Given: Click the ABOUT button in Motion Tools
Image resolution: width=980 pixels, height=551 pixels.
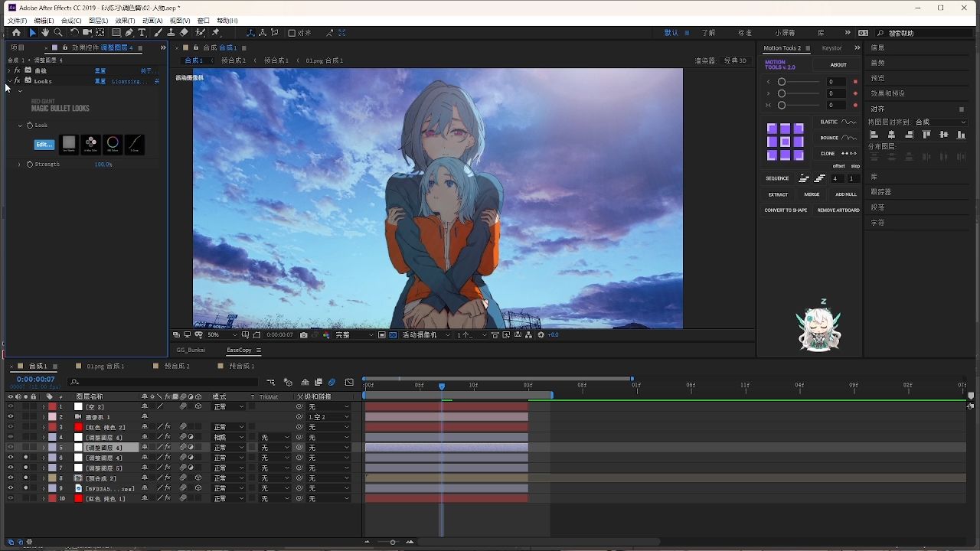Looking at the screenshot, I should [838, 65].
